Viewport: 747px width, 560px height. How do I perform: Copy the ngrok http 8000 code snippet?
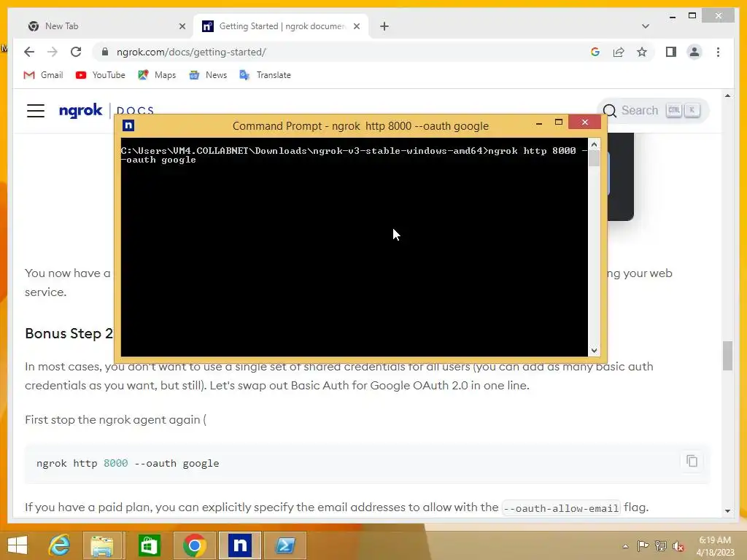[692, 461]
